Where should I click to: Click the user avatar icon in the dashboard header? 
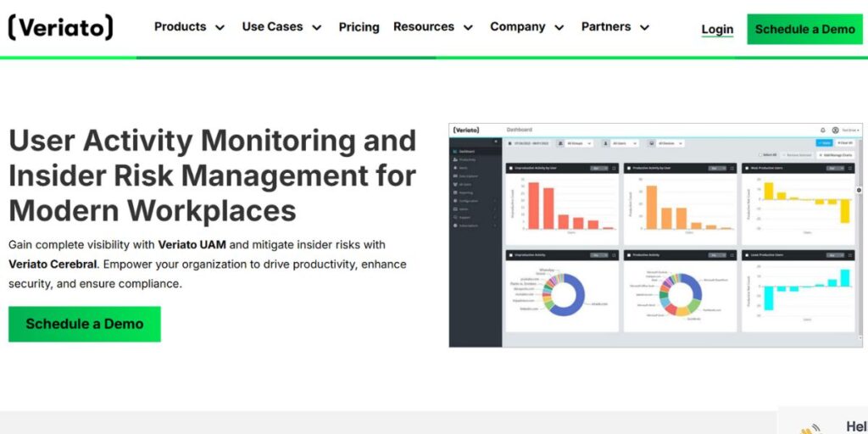pyautogui.click(x=835, y=130)
